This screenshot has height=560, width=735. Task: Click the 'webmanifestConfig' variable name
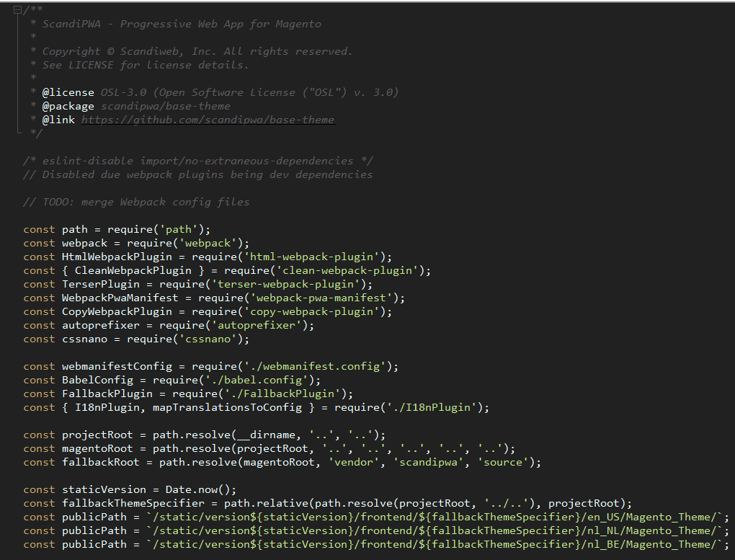[x=117, y=366]
